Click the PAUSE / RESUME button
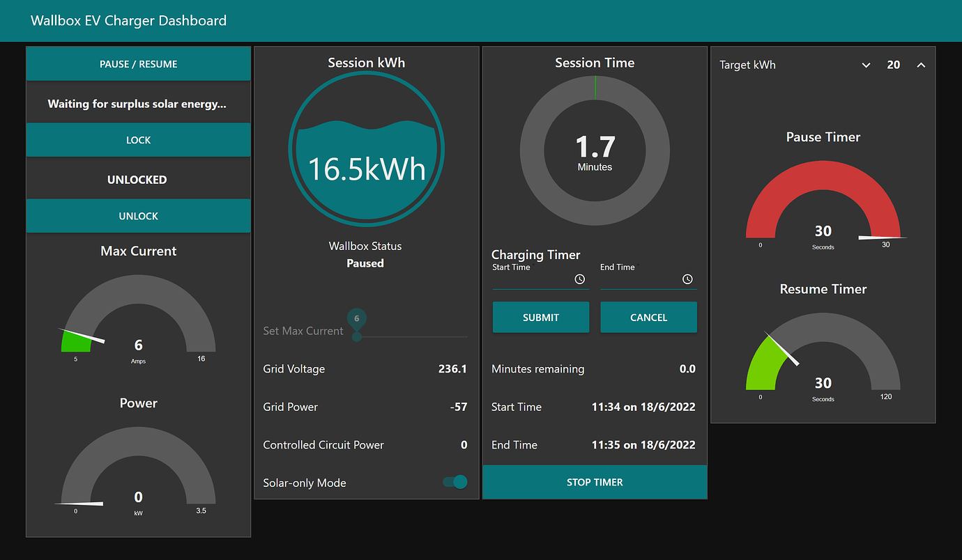 (x=138, y=63)
